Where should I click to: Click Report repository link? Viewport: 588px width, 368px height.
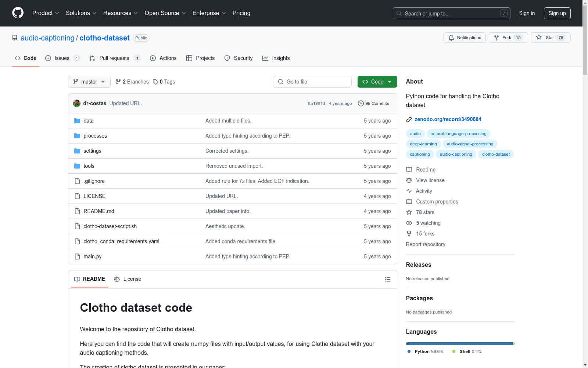click(426, 244)
